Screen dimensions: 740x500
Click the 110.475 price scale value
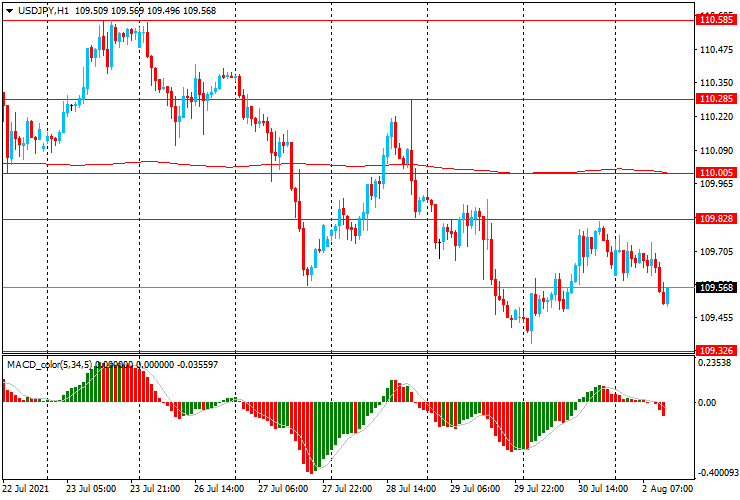[x=717, y=50]
